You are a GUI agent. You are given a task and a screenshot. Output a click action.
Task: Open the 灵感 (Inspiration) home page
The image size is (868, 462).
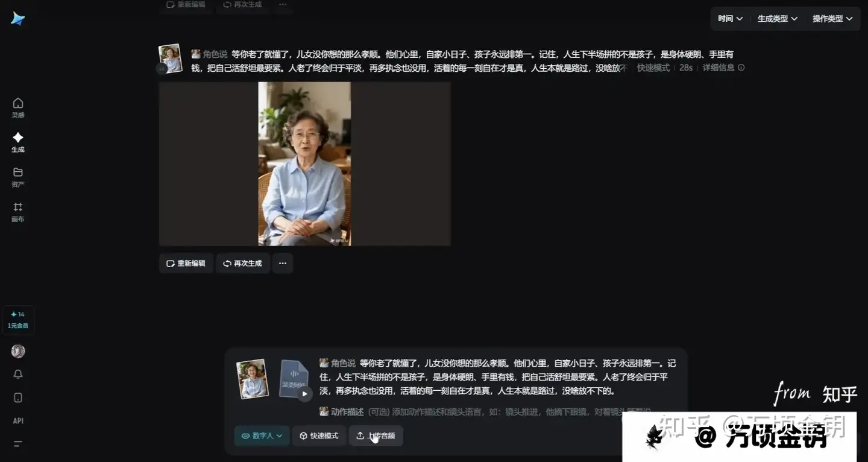18,107
